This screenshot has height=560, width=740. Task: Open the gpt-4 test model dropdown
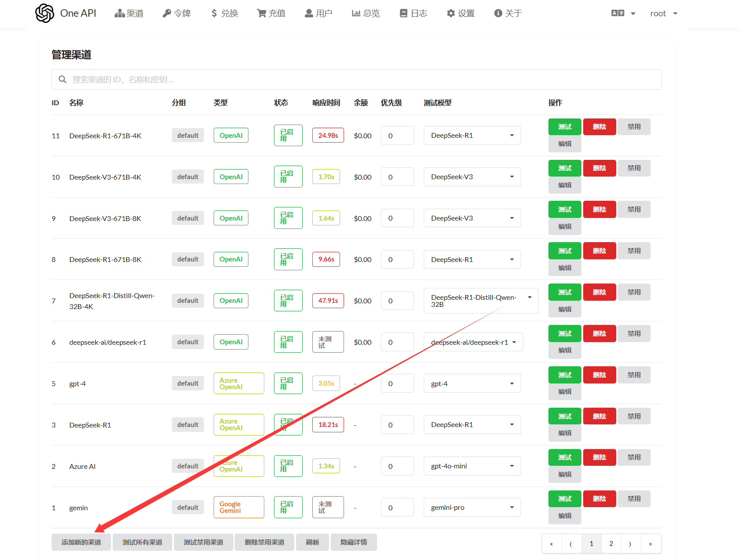click(x=472, y=383)
